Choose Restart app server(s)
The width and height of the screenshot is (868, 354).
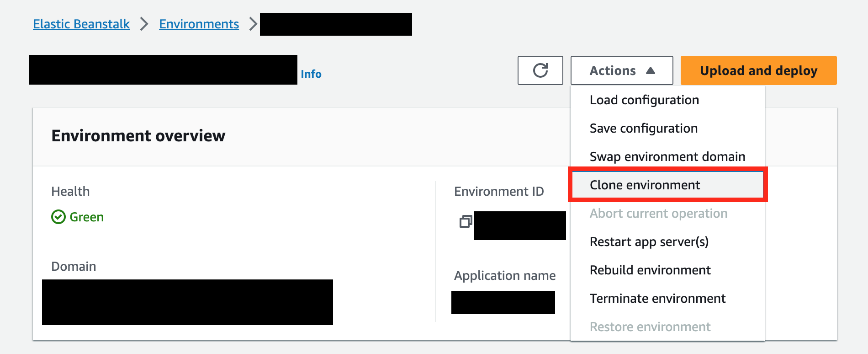click(649, 242)
